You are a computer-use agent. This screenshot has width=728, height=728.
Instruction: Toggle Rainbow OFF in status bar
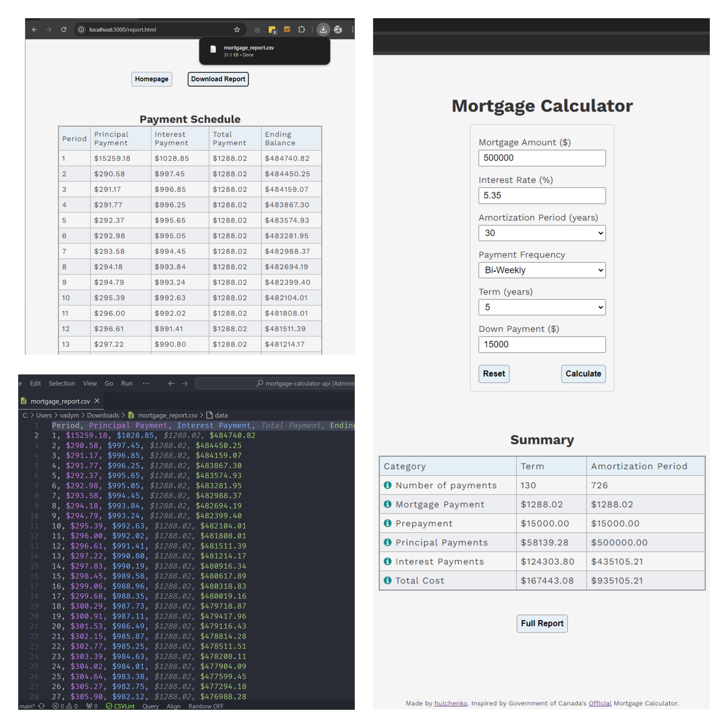(x=206, y=706)
